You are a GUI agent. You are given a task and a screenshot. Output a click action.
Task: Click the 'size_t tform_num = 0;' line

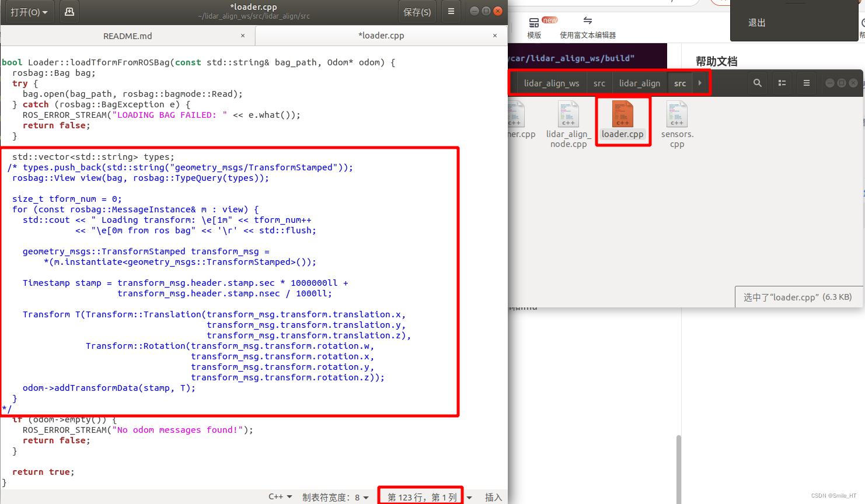[67, 199]
